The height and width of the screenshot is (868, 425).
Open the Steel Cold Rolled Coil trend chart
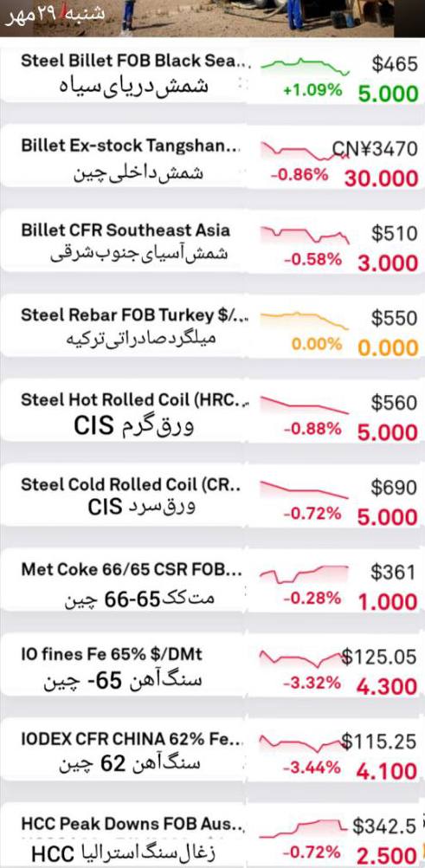(305, 490)
